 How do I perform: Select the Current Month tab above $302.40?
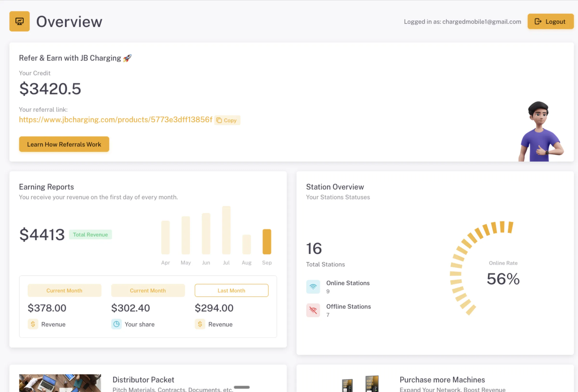coord(148,290)
